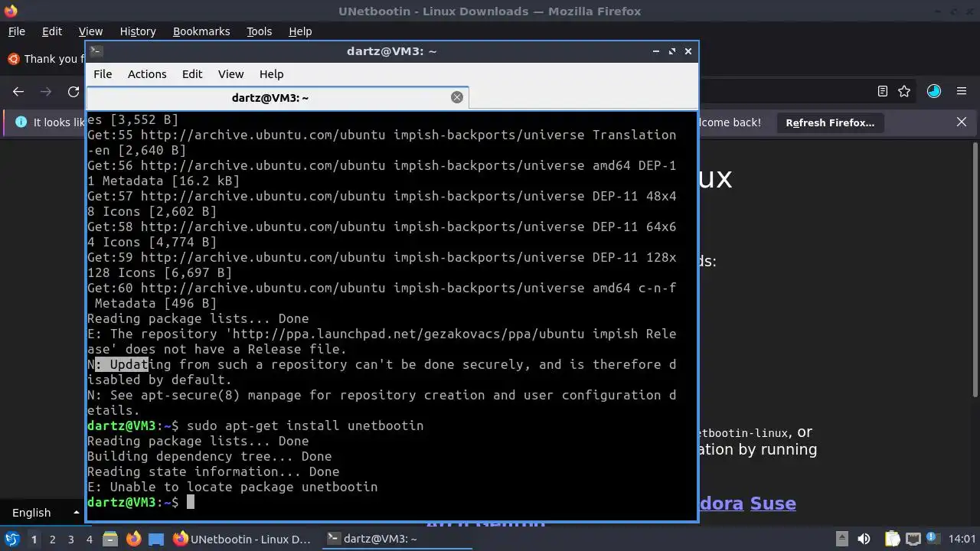Click the 14:01 clock in the tray
This screenshot has width=980, height=551.
[962, 539]
